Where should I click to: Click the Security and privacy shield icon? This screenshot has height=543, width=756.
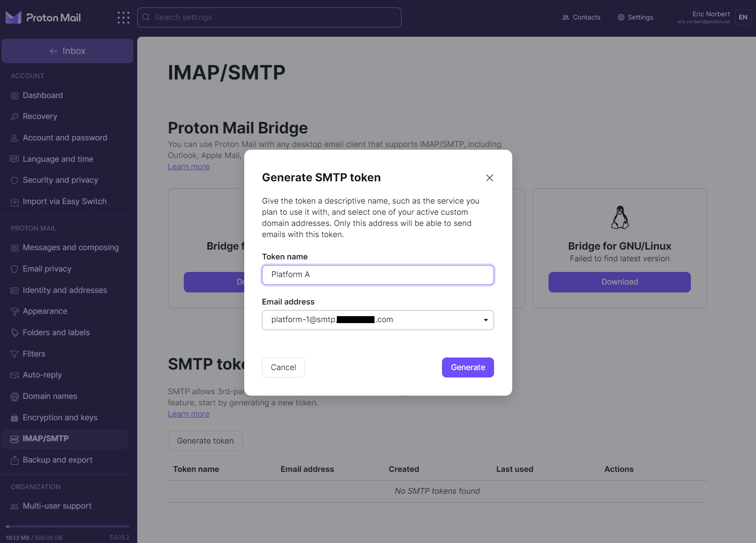click(x=14, y=180)
